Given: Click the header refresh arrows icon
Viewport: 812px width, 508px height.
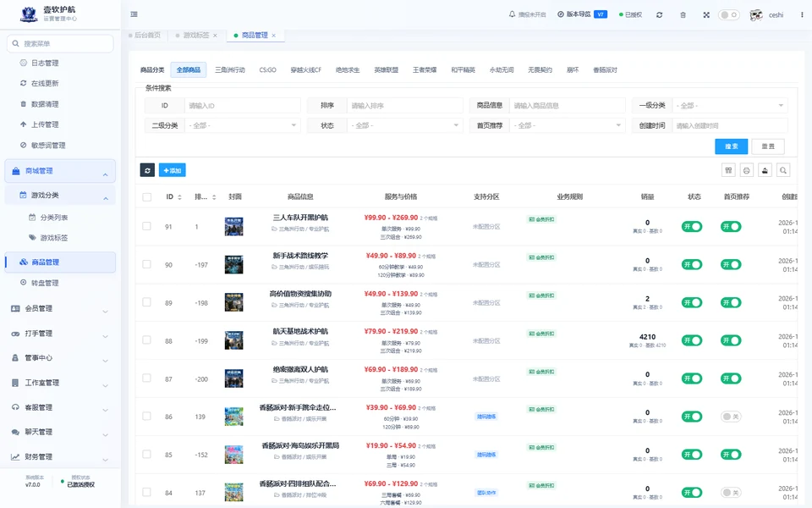Looking at the screenshot, I should coord(659,15).
